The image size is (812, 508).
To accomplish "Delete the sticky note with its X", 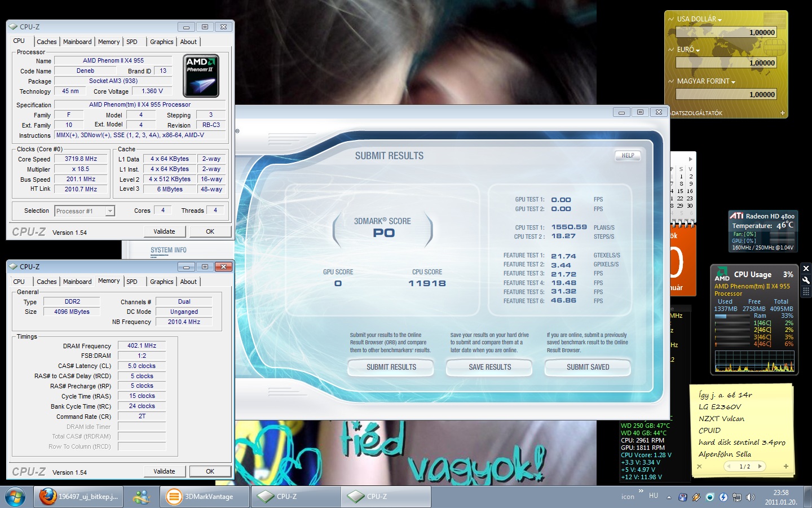I will click(x=699, y=467).
